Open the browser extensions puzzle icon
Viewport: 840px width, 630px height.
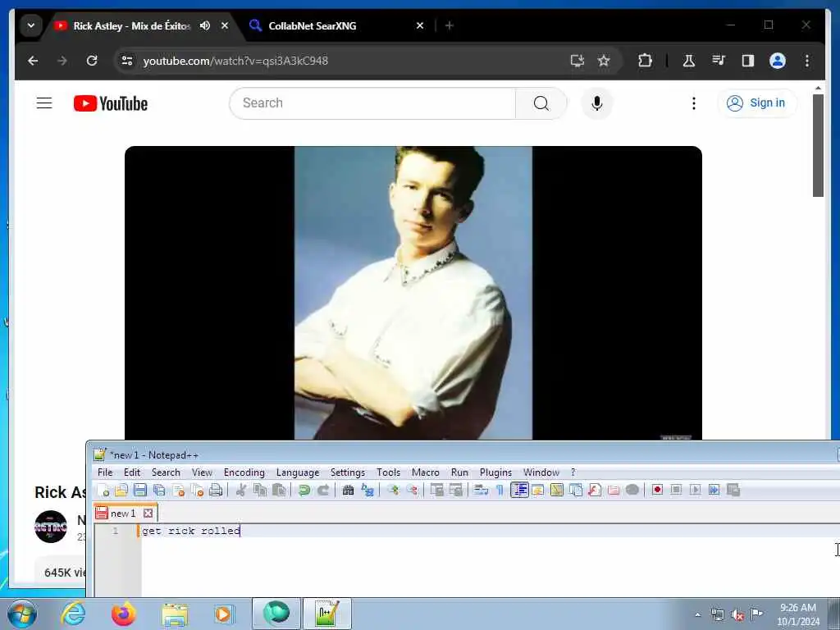coord(645,61)
